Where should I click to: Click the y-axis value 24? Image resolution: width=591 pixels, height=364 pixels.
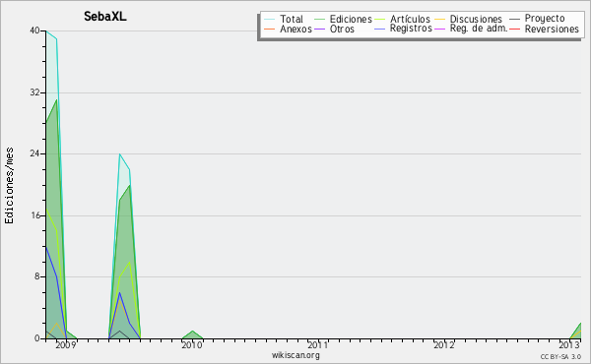[x=34, y=153]
